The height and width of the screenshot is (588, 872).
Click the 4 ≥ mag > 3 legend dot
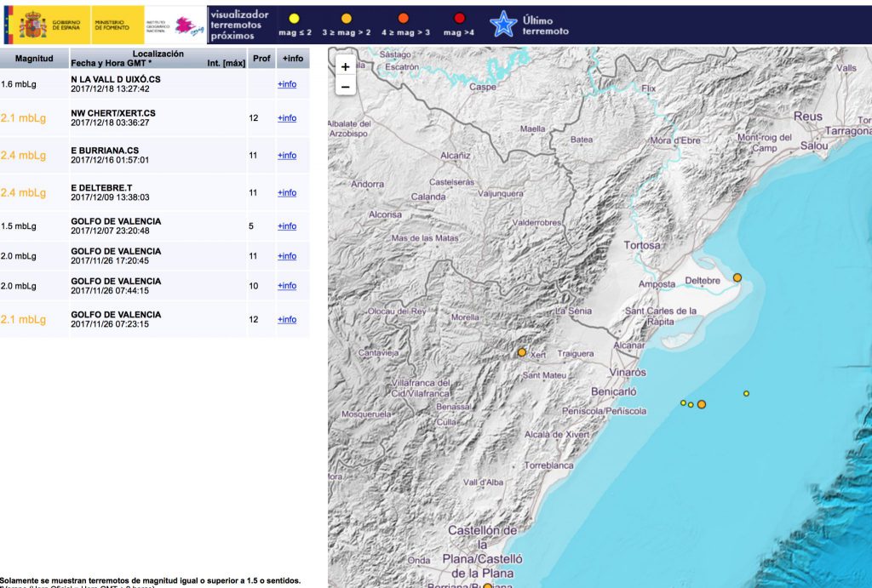pyautogui.click(x=404, y=19)
